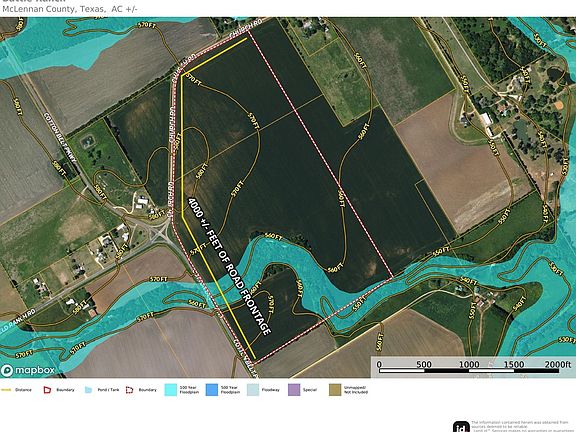The height and width of the screenshot is (432, 576).
Task: Click the purple Special legend swatch
Action: click(x=294, y=390)
